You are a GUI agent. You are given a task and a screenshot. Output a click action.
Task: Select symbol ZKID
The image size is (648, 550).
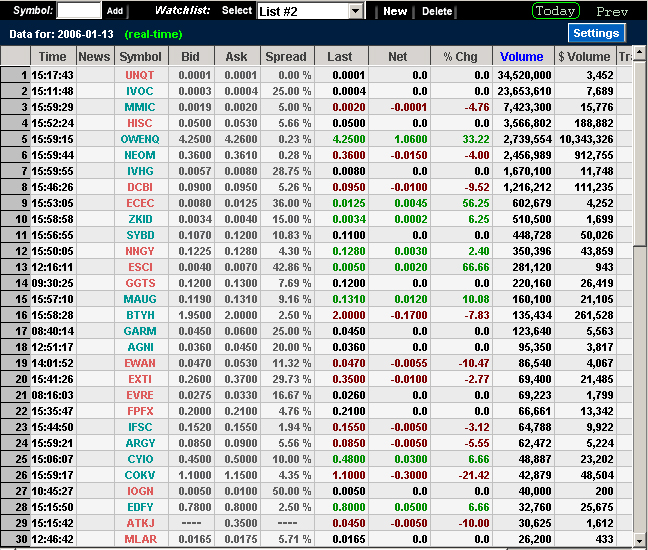tap(140, 219)
